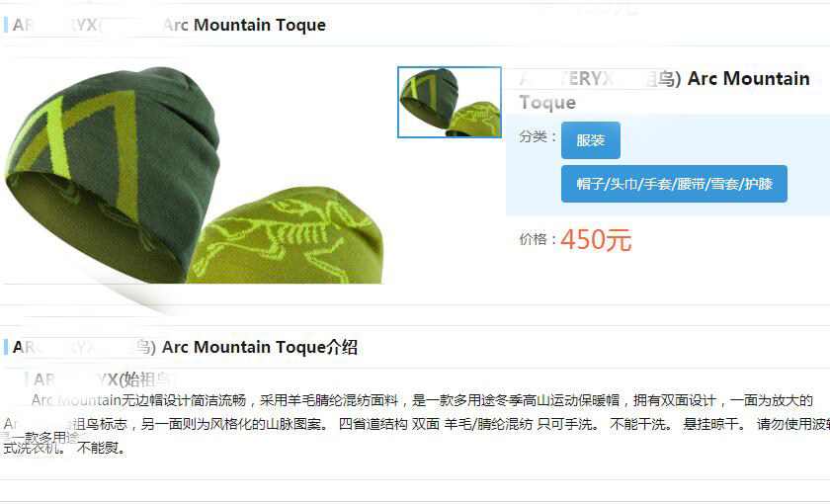
Task: Click the 价格 label
Action: (x=538, y=239)
